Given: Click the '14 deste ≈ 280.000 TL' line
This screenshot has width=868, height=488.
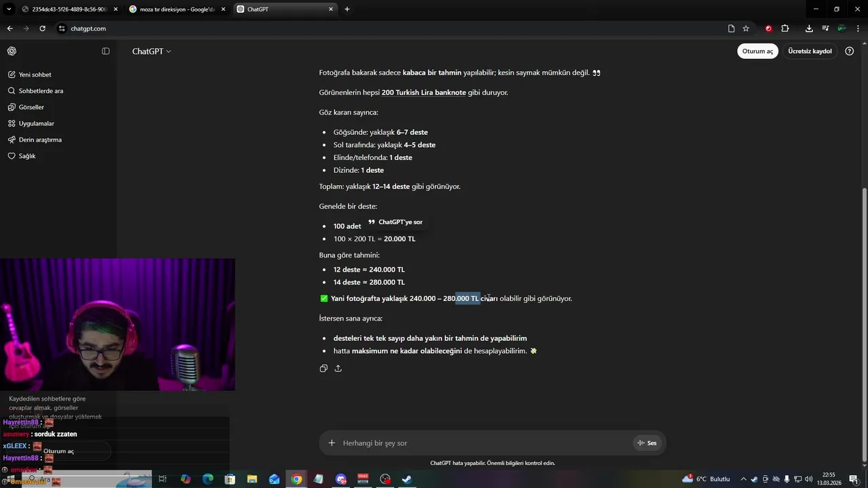Looking at the screenshot, I should (x=369, y=283).
